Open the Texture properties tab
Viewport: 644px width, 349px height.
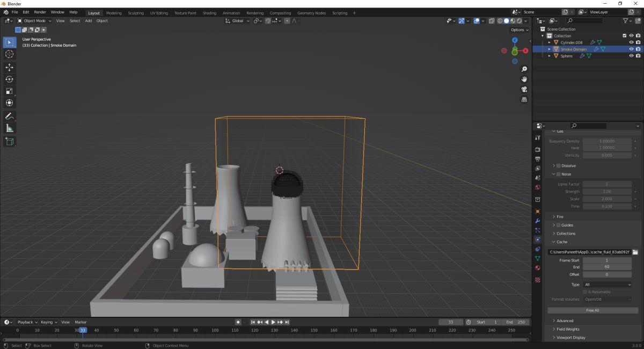point(538,280)
